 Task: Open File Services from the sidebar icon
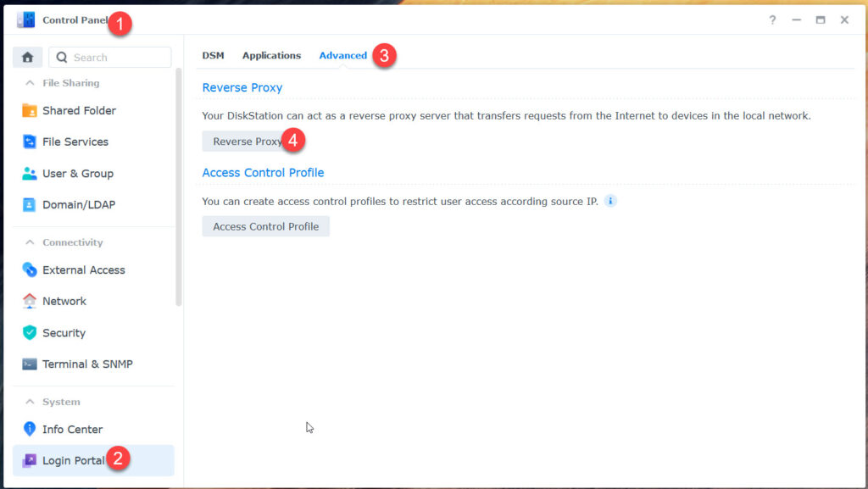[x=30, y=142]
